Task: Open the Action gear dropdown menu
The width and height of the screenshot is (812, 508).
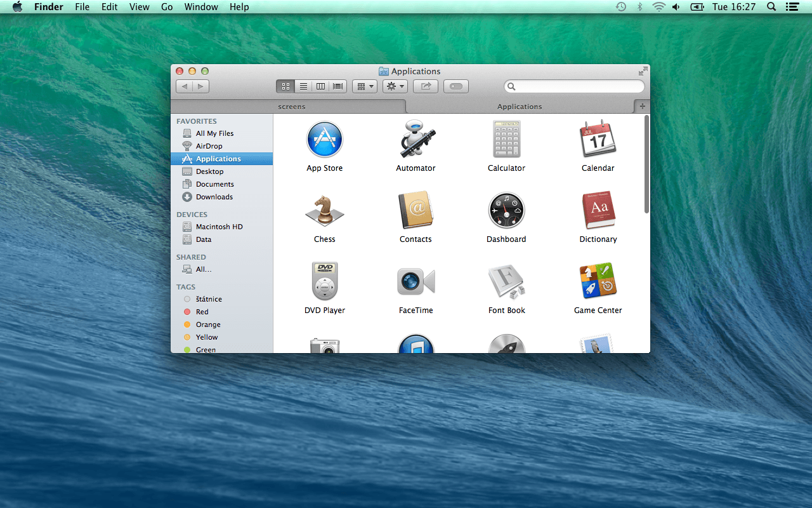Action: (395, 86)
